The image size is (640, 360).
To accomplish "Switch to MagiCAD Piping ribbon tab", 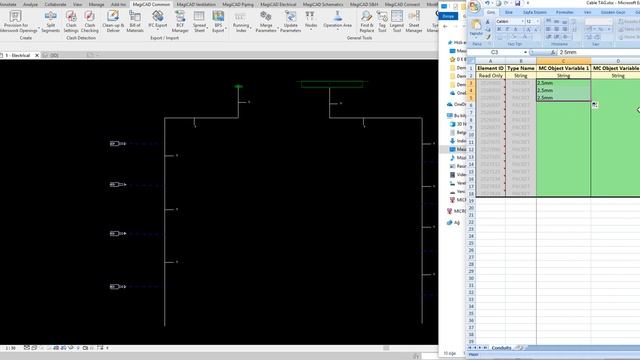I will (238, 4).
